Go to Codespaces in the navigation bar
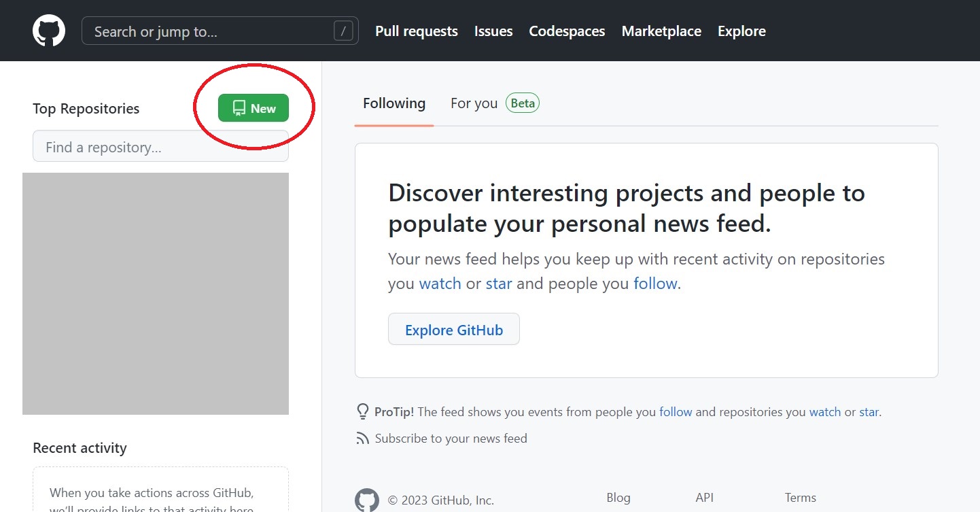Image resolution: width=980 pixels, height=512 pixels. pyautogui.click(x=567, y=31)
